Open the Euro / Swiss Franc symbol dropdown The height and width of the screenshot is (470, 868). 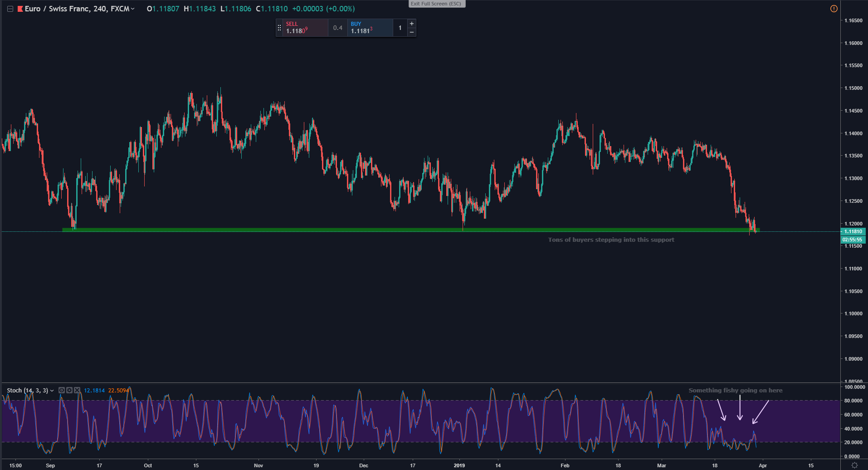(x=132, y=9)
